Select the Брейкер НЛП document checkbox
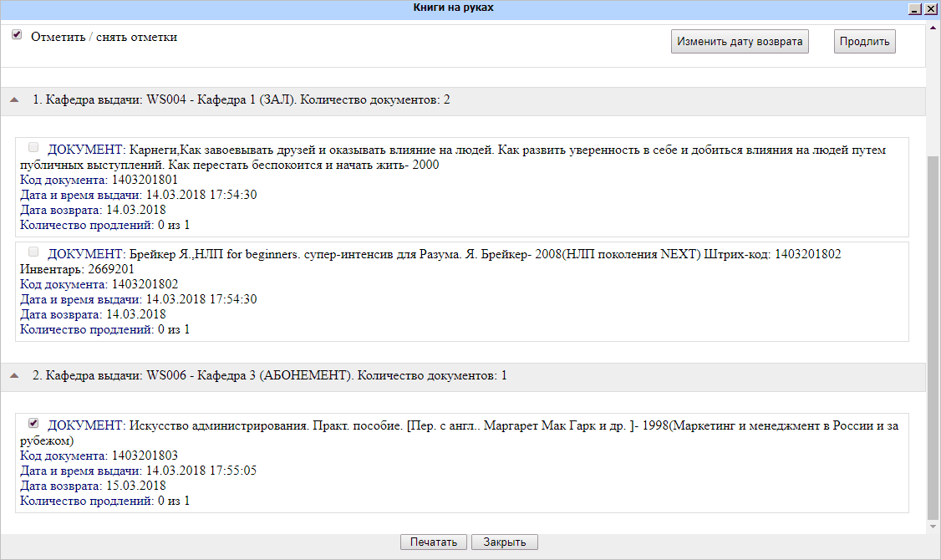Image resolution: width=941 pixels, height=560 pixels. click(33, 252)
